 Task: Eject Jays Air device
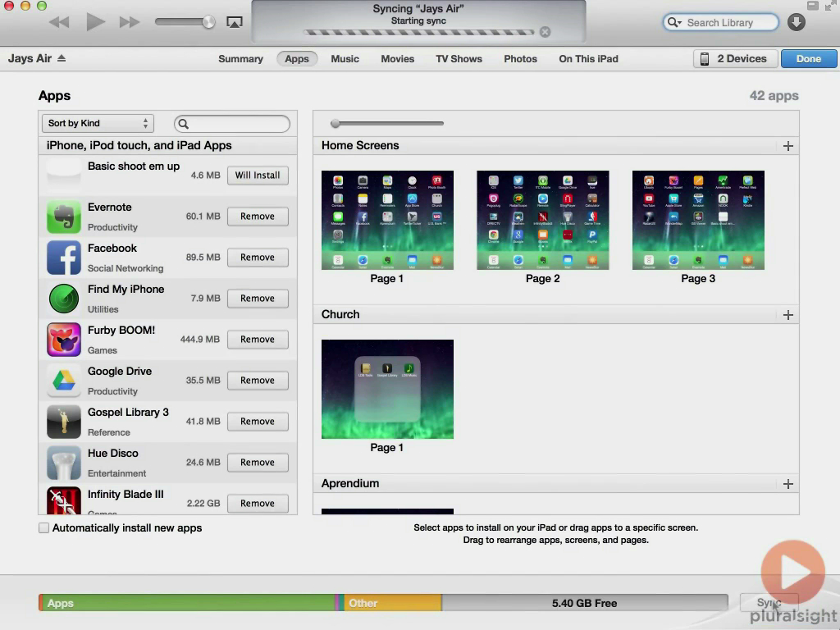click(62, 58)
